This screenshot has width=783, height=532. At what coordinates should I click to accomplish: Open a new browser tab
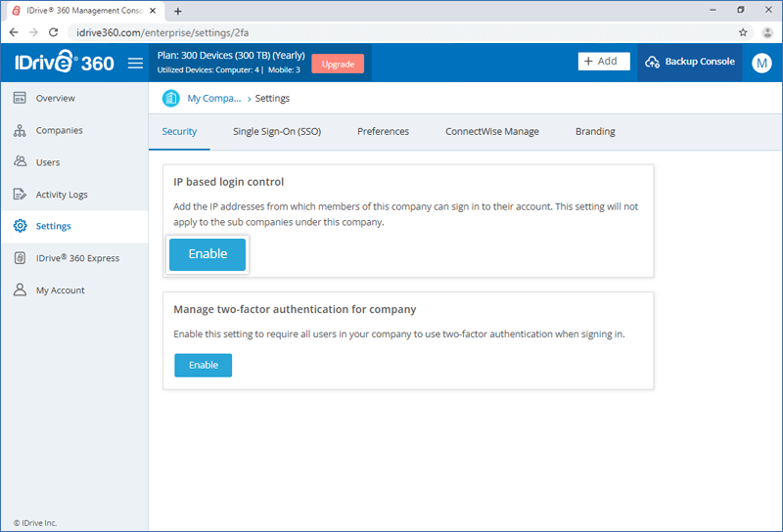coord(178,11)
